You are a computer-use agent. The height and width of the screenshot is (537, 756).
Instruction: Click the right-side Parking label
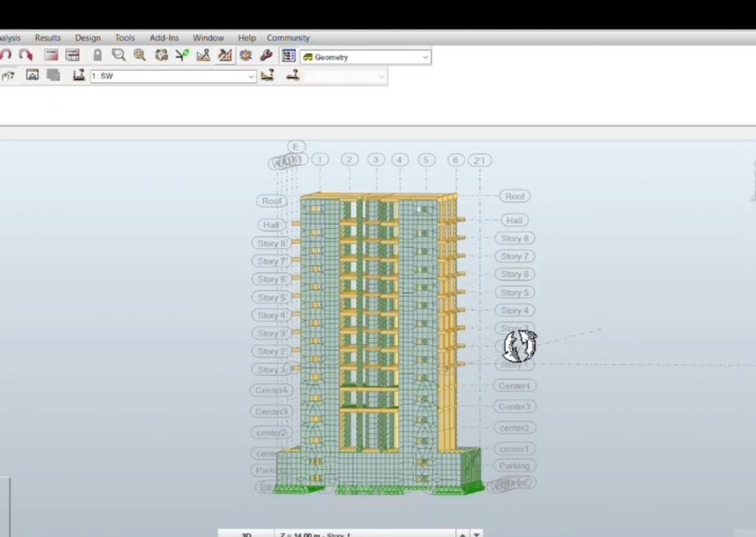(x=514, y=466)
